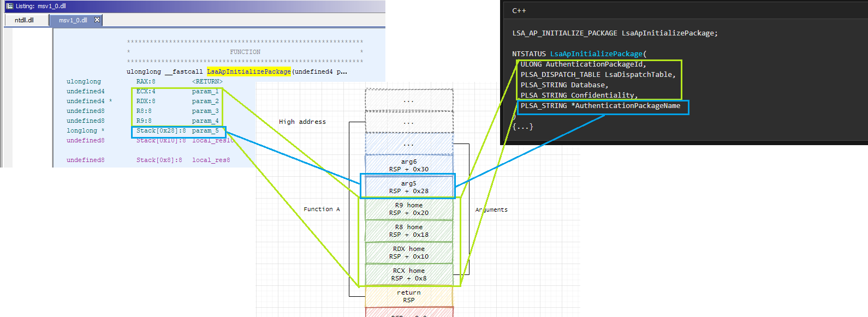Switch to the ntdll.dll tab
This screenshot has height=317, width=868.
(24, 20)
